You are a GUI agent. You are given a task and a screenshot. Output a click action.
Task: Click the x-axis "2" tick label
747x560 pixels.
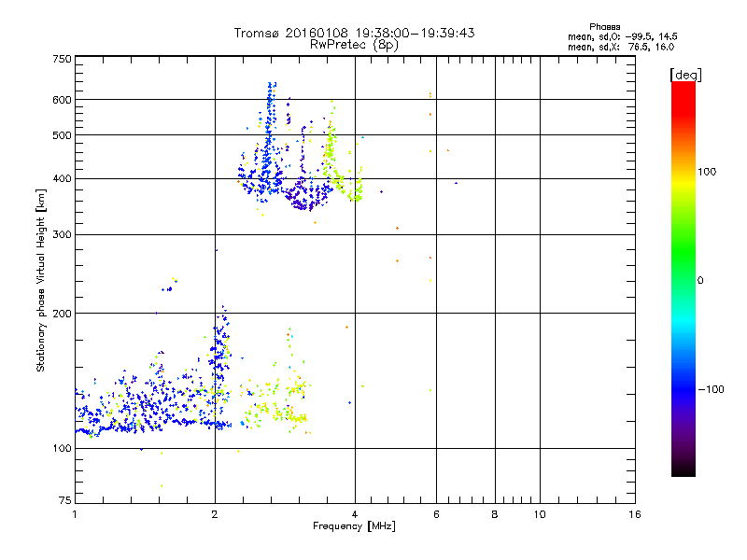tap(215, 514)
